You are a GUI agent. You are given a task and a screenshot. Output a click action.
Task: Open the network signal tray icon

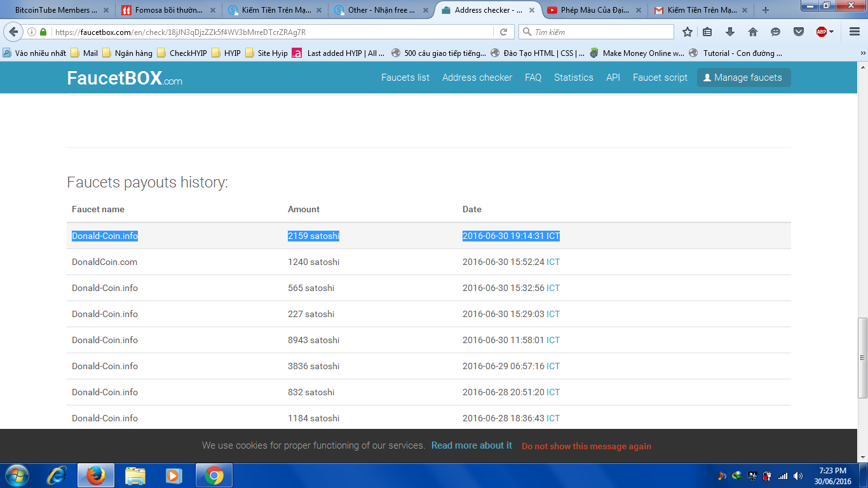783,475
